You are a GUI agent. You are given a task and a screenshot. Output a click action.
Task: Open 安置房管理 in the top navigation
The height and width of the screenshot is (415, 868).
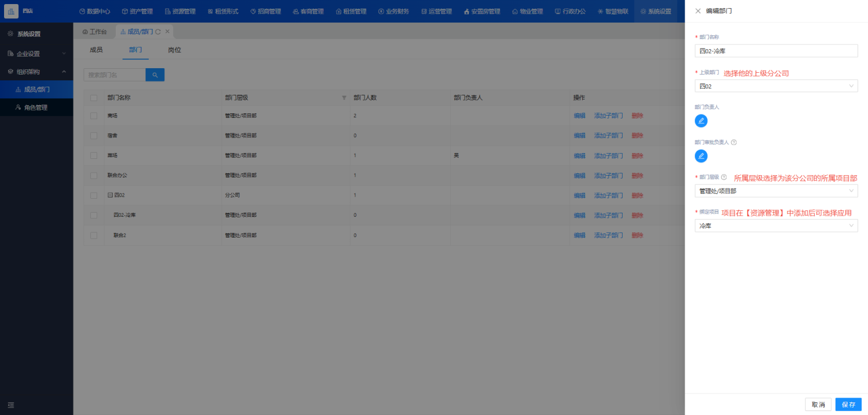coord(482,11)
